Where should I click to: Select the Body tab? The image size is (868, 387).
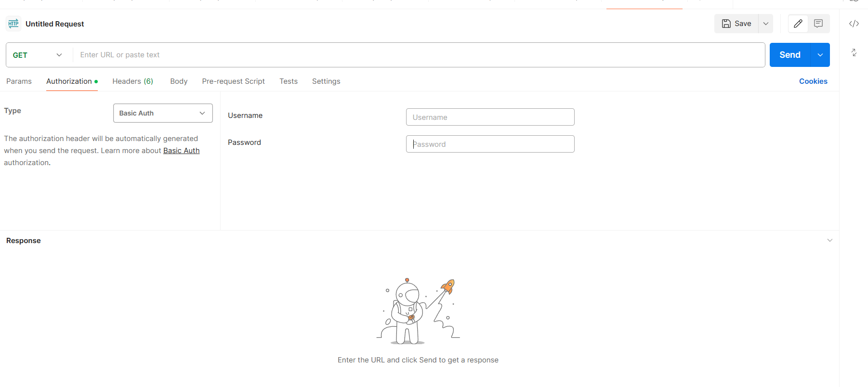point(179,81)
